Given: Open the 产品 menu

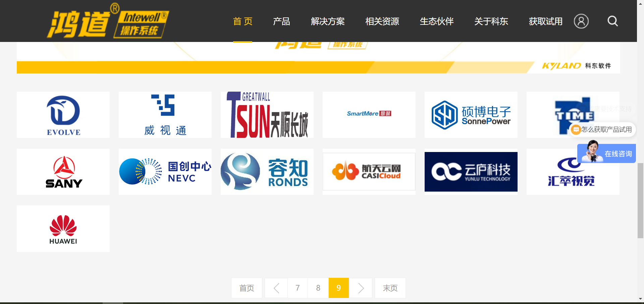Looking at the screenshot, I should pos(281,21).
